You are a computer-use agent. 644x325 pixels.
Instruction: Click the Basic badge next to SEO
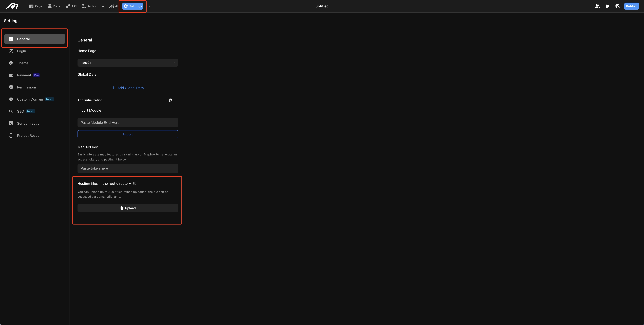point(30,111)
